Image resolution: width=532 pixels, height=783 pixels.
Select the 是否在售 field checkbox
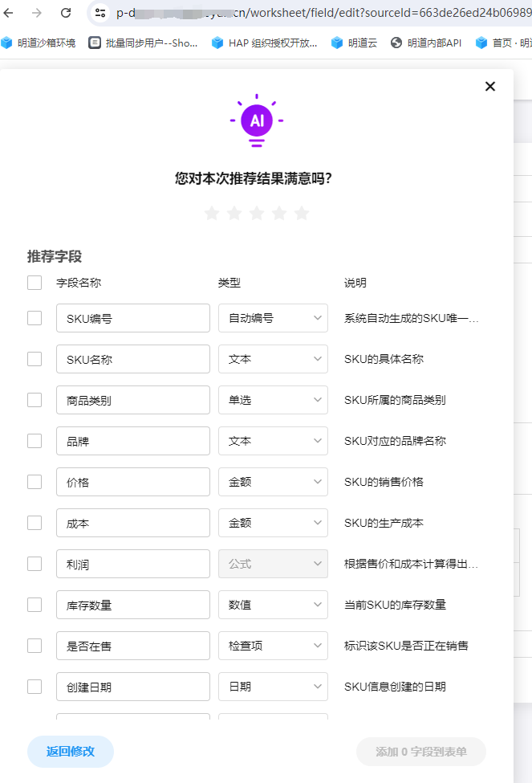tap(35, 646)
